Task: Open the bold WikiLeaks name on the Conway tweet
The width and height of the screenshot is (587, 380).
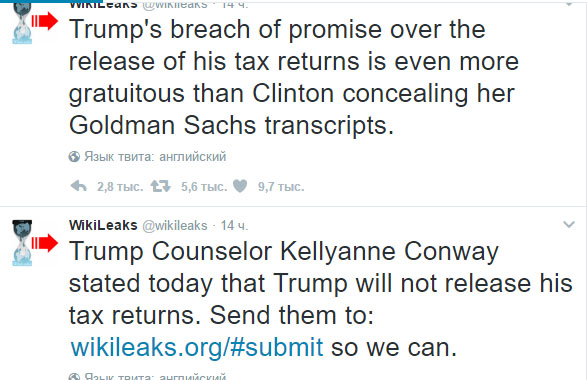Action: pos(103,225)
